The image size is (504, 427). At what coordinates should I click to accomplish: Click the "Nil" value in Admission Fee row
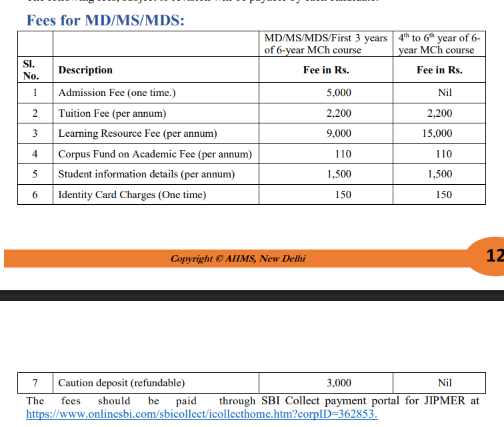[444, 93]
